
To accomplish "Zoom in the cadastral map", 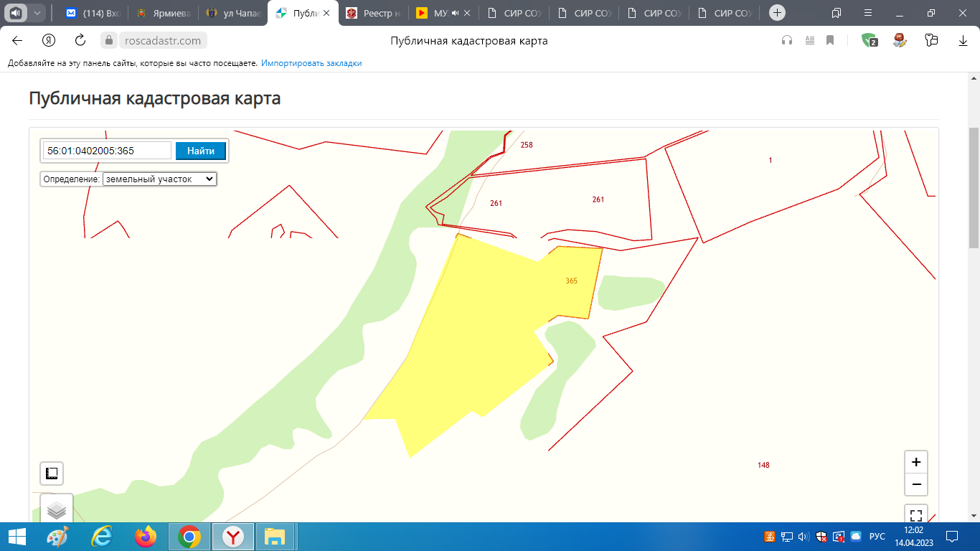I will click(916, 462).
